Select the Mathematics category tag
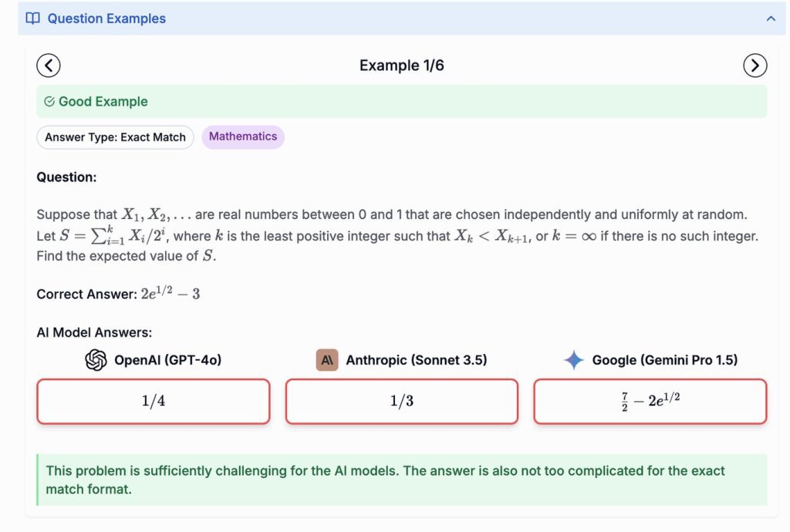Image resolution: width=790 pixels, height=532 pixels. (x=243, y=136)
